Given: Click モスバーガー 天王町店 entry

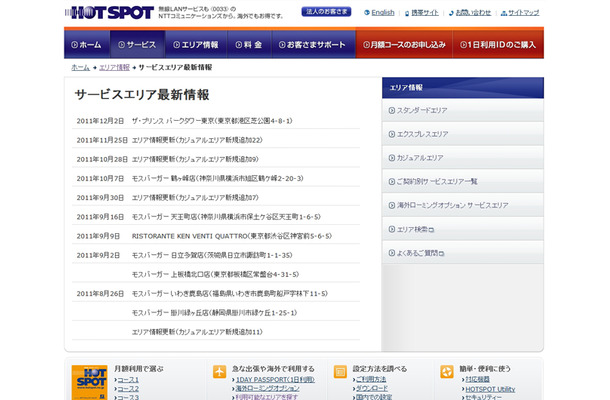Looking at the screenshot, I should (226, 217).
